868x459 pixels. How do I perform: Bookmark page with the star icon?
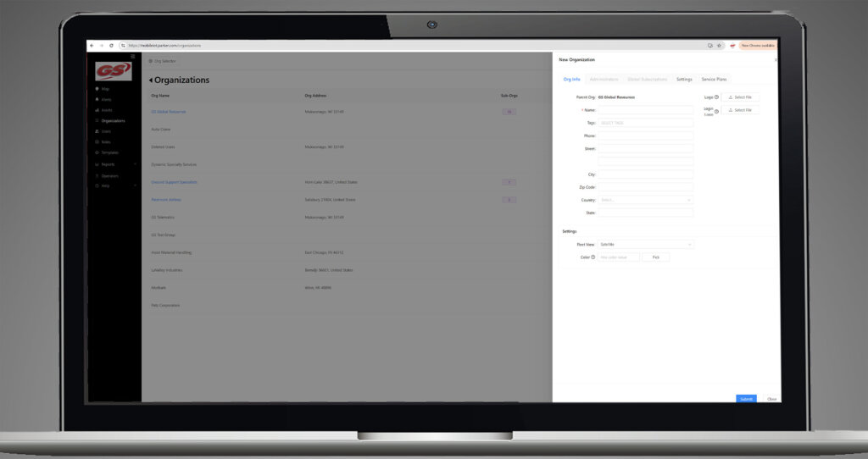[719, 45]
